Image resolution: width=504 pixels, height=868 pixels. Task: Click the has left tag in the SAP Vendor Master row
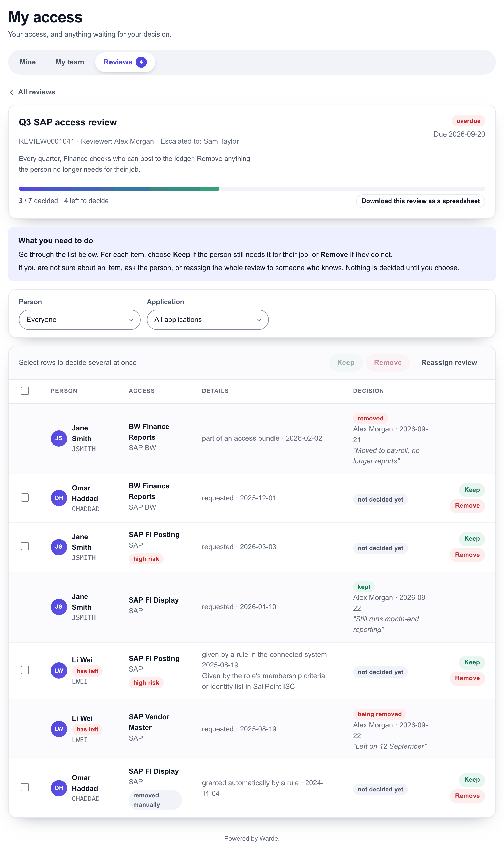[x=87, y=729]
